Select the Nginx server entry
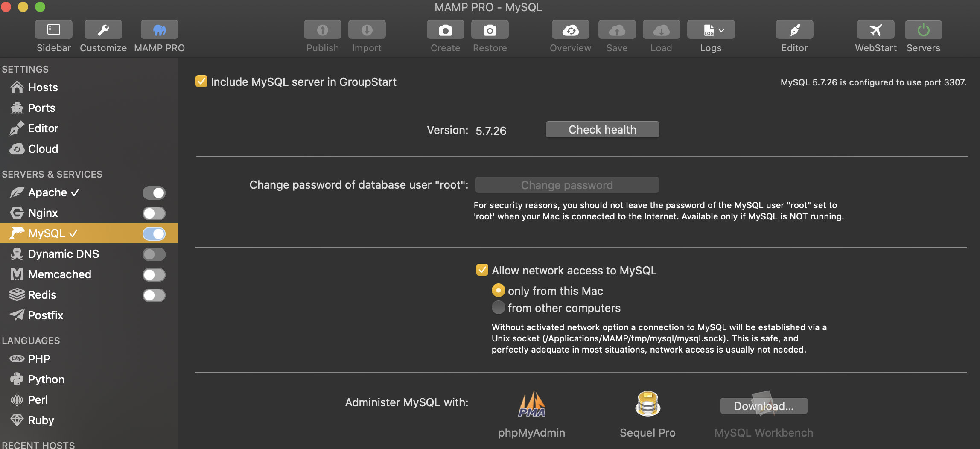 coord(89,213)
